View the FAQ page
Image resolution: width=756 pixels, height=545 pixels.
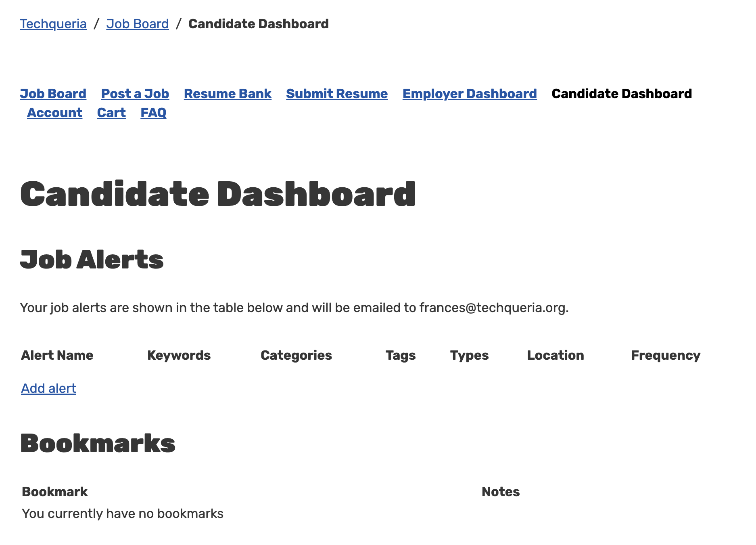pos(153,113)
